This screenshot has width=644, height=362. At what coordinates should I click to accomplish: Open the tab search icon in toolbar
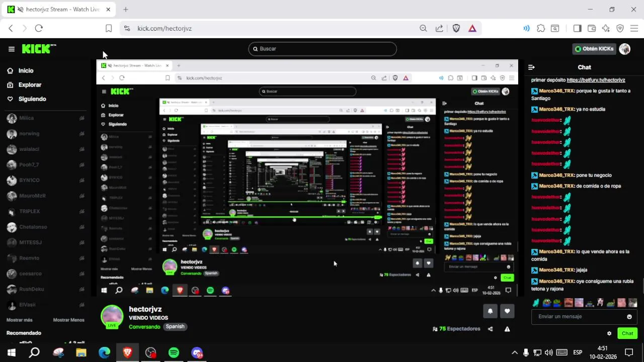(555, 29)
